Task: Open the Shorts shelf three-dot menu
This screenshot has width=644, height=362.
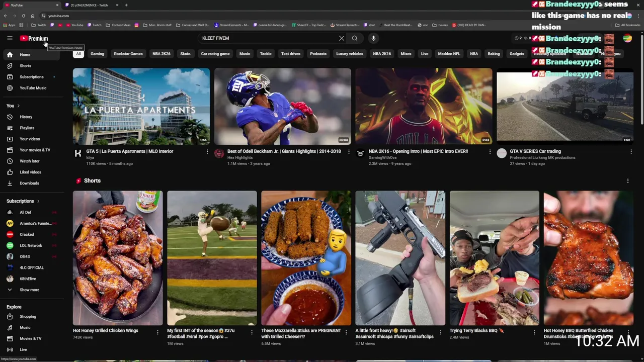Action: (x=628, y=180)
